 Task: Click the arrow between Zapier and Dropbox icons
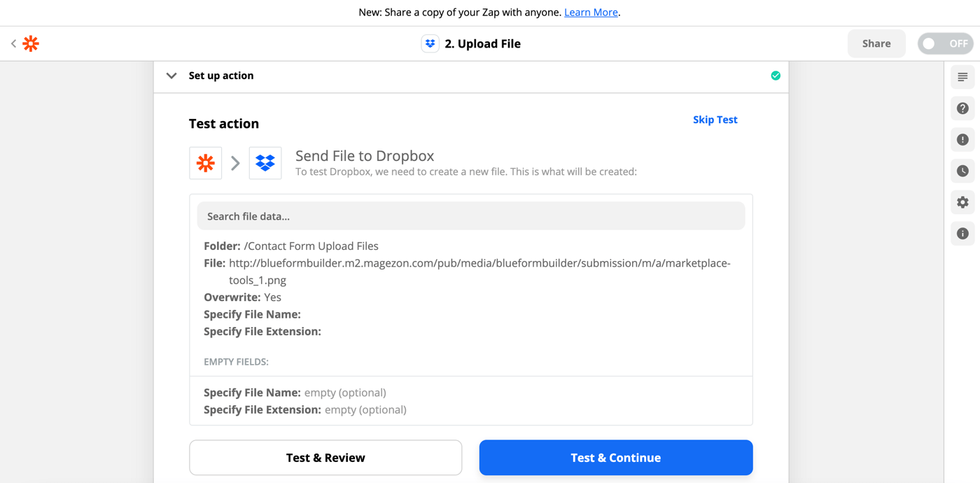click(235, 162)
